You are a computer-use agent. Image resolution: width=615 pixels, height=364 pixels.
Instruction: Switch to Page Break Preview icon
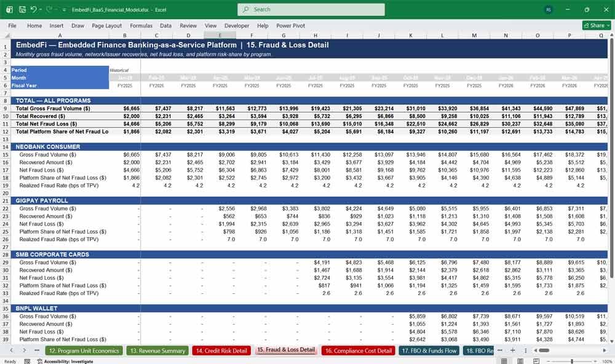536,361
